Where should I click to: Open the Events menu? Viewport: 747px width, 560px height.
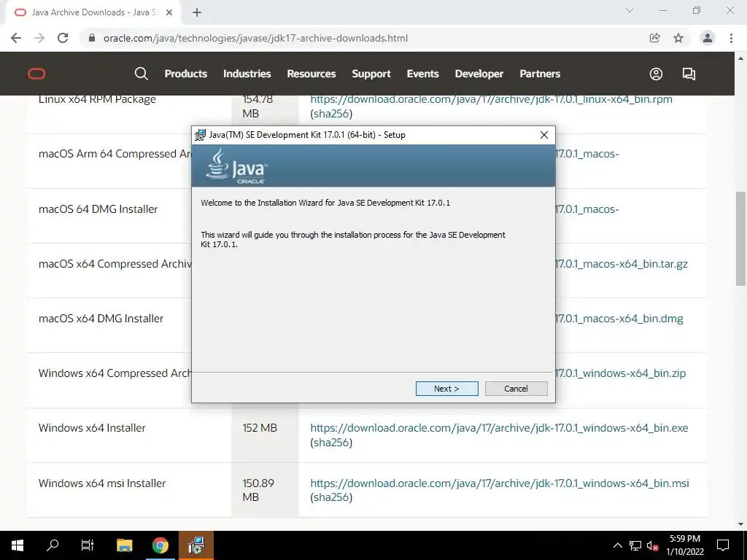tap(422, 74)
